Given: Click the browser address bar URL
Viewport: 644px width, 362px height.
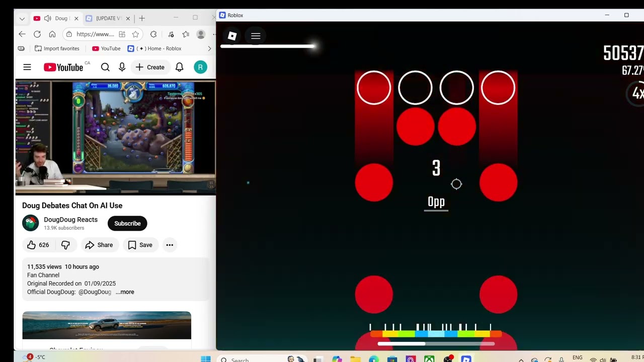Looking at the screenshot, I should (95, 34).
